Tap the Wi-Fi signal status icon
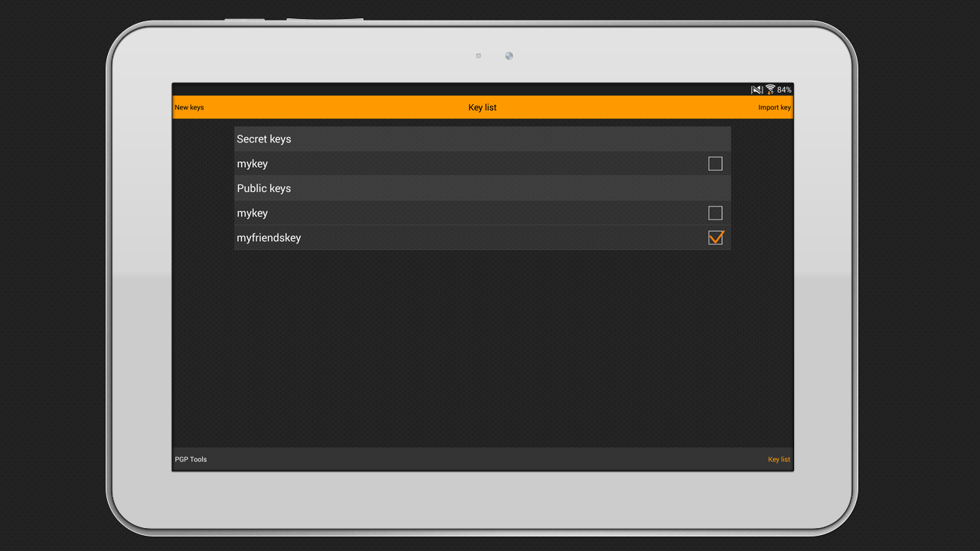Viewport: 980px width, 551px height. pos(770,90)
